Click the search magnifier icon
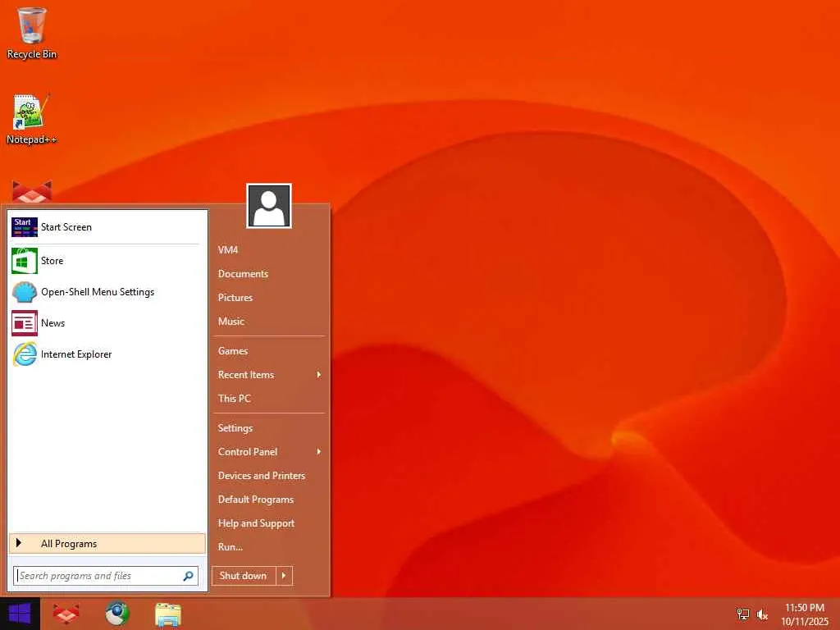This screenshot has height=630, width=840. (188, 576)
